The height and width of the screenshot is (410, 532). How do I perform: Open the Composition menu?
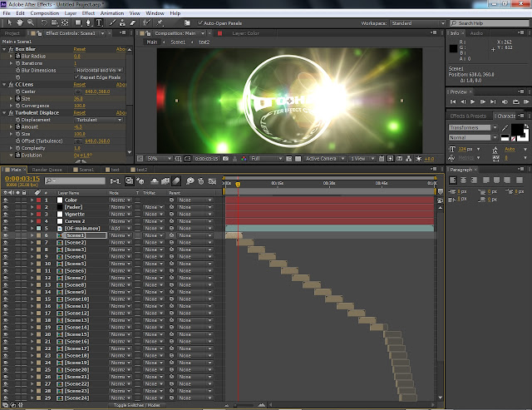(44, 13)
